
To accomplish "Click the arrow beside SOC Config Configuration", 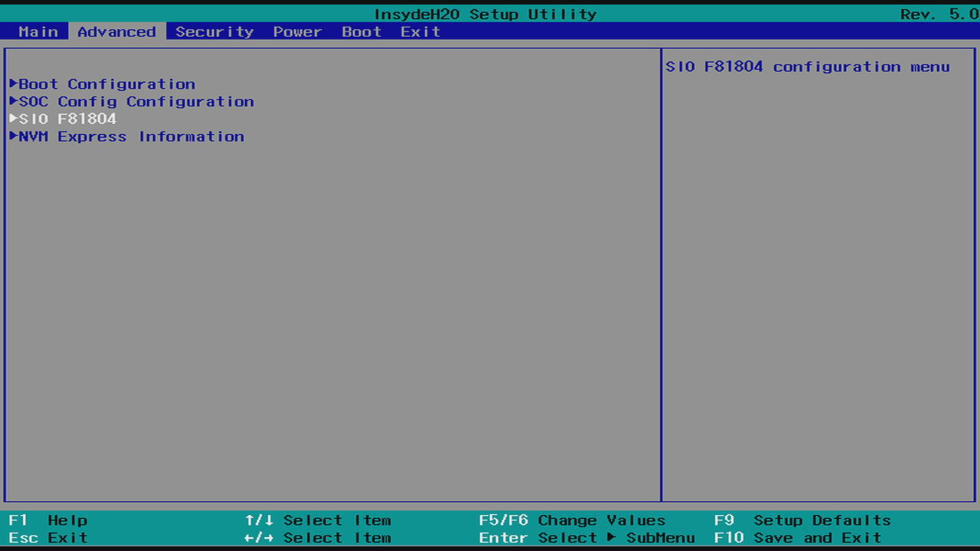I will pos(13,101).
